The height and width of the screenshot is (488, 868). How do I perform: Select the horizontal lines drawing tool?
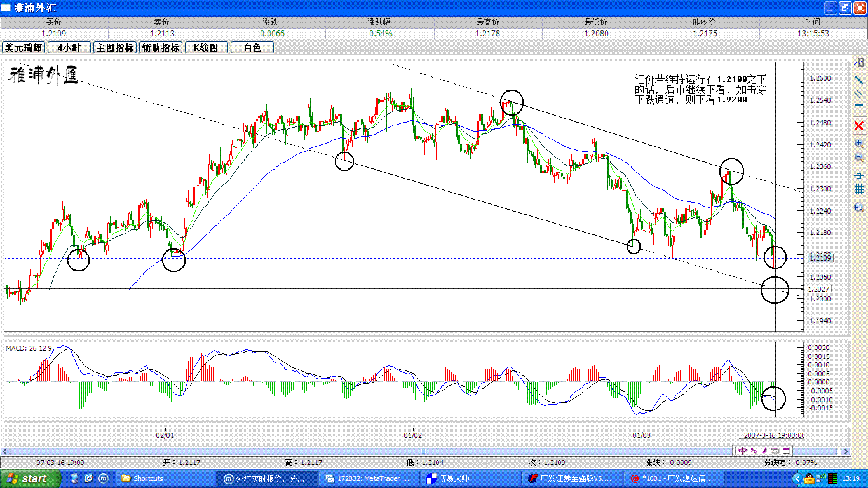coord(859,107)
